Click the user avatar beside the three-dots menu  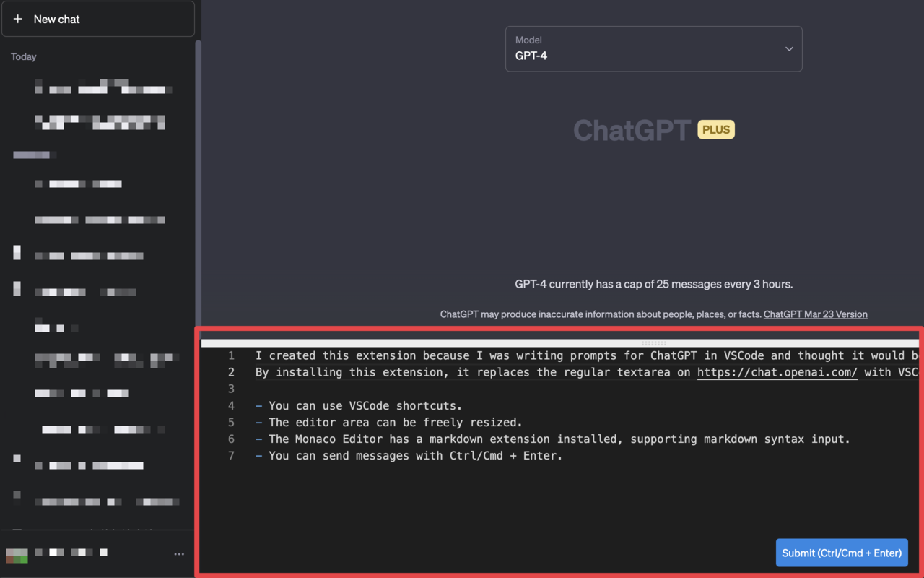pos(17,555)
